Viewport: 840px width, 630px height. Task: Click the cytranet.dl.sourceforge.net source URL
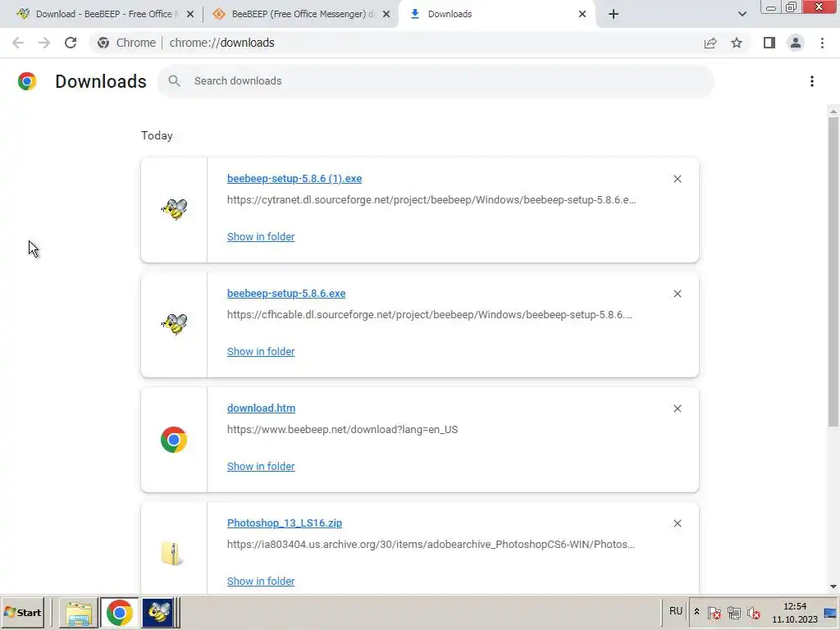431,200
